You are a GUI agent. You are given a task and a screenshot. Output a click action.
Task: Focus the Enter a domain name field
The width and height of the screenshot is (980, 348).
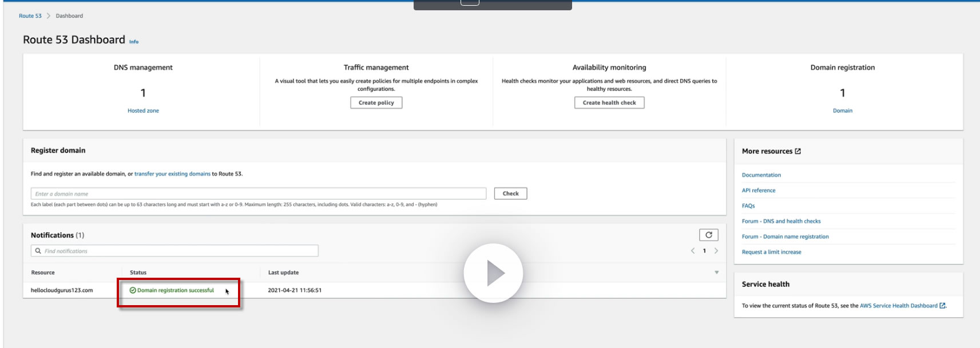coord(259,194)
